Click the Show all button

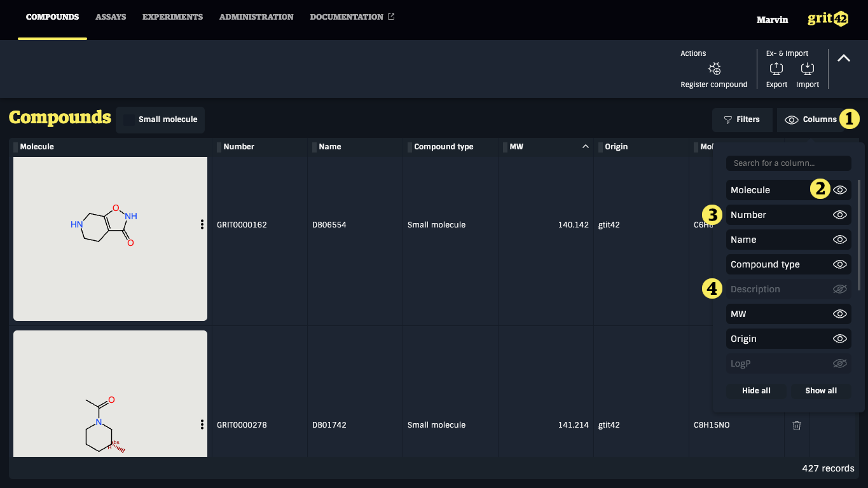click(x=821, y=391)
